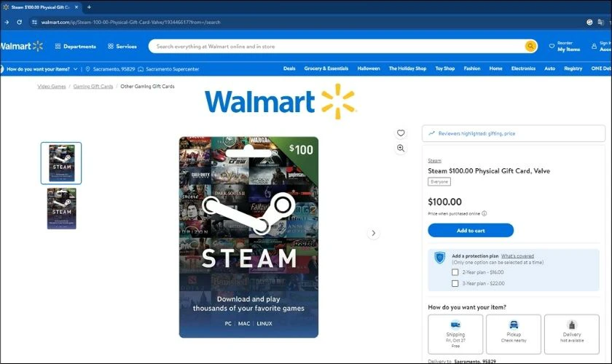Click Sacramento Supercenter store link
Viewport: 612px width, 364px height.
coord(172,69)
